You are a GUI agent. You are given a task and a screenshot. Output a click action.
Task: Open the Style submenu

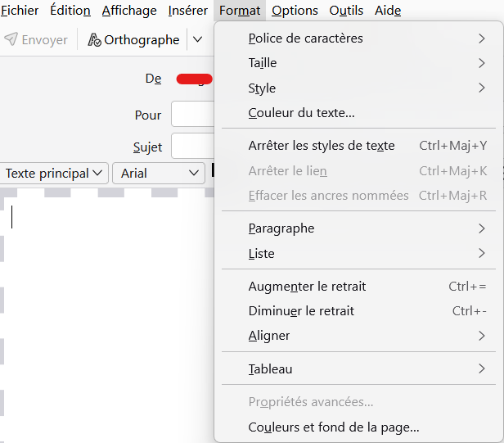pyautogui.click(x=358, y=88)
